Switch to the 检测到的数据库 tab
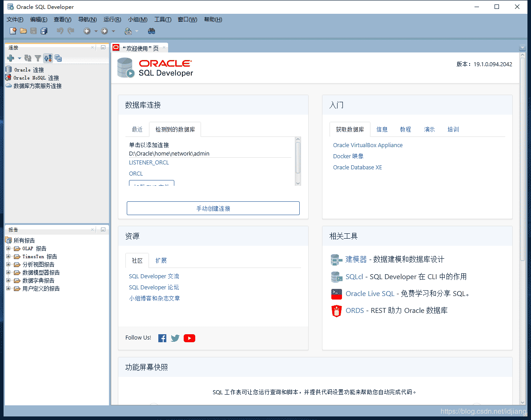 [175, 130]
